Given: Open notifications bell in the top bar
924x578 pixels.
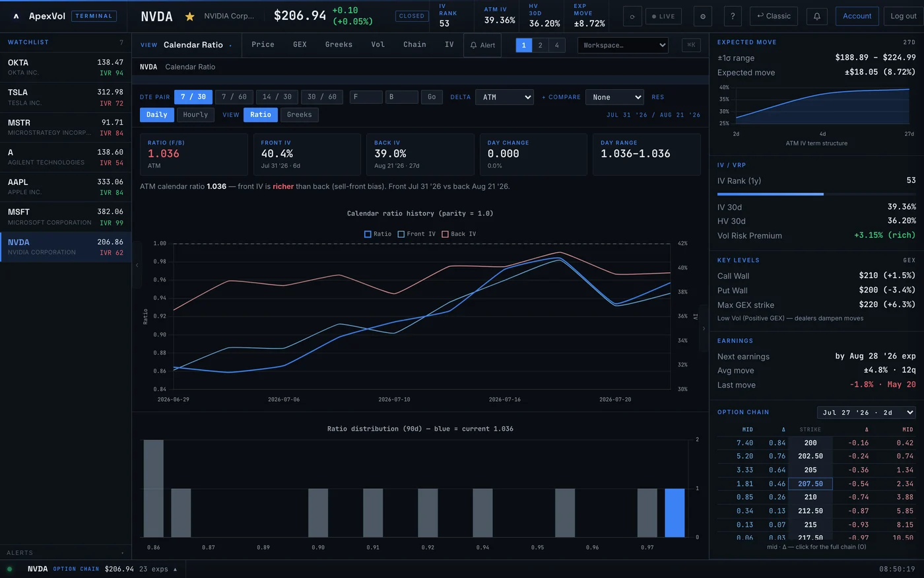Looking at the screenshot, I should point(816,17).
